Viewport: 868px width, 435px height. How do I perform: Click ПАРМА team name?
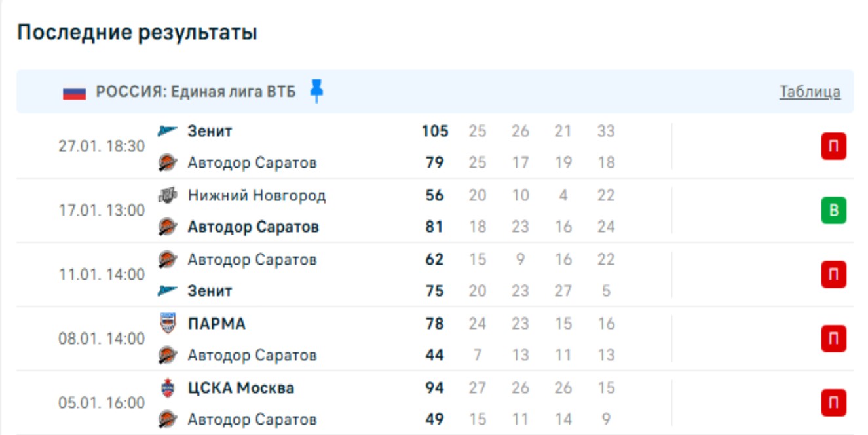click(216, 324)
